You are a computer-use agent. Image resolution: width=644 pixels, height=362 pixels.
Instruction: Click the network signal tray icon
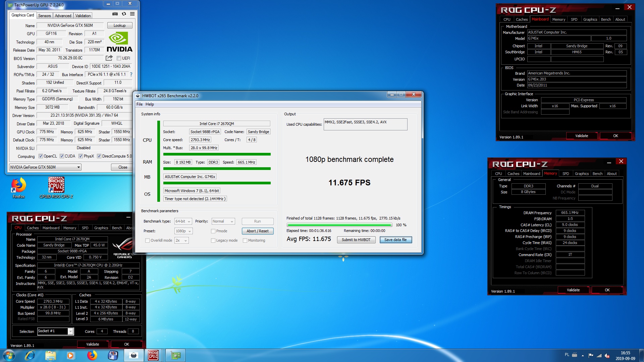pyautogui.click(x=599, y=356)
